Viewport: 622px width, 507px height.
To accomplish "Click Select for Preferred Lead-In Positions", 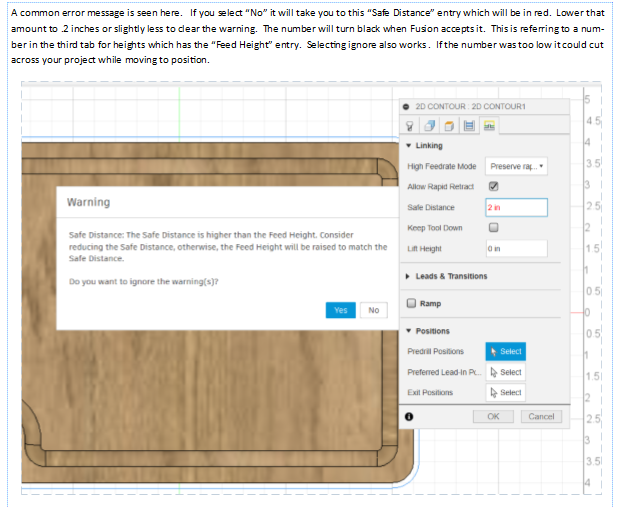I will (x=505, y=372).
